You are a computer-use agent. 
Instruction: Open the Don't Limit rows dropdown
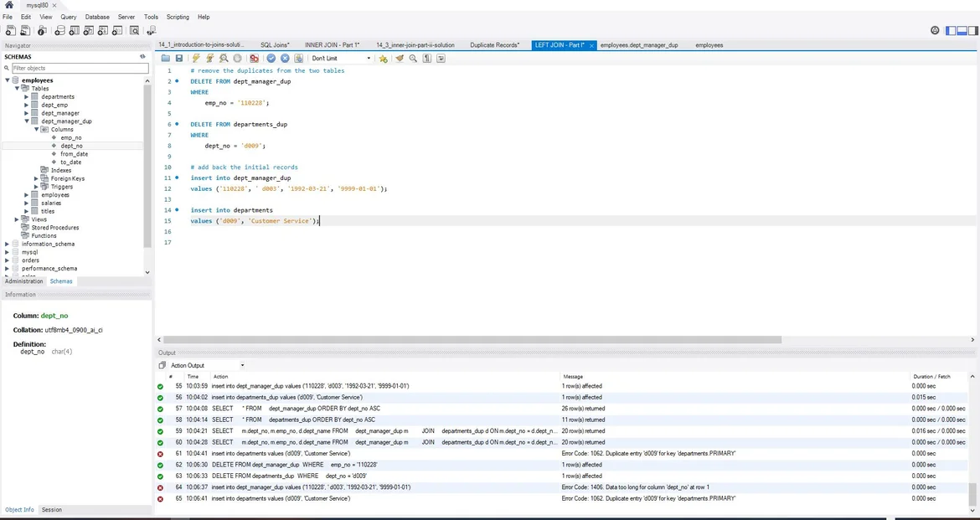341,59
